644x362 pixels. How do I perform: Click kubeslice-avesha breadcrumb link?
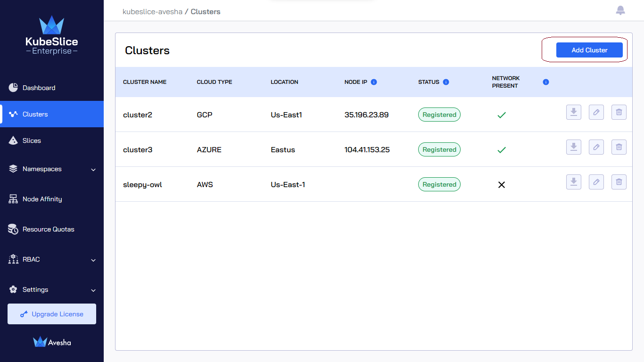point(152,11)
